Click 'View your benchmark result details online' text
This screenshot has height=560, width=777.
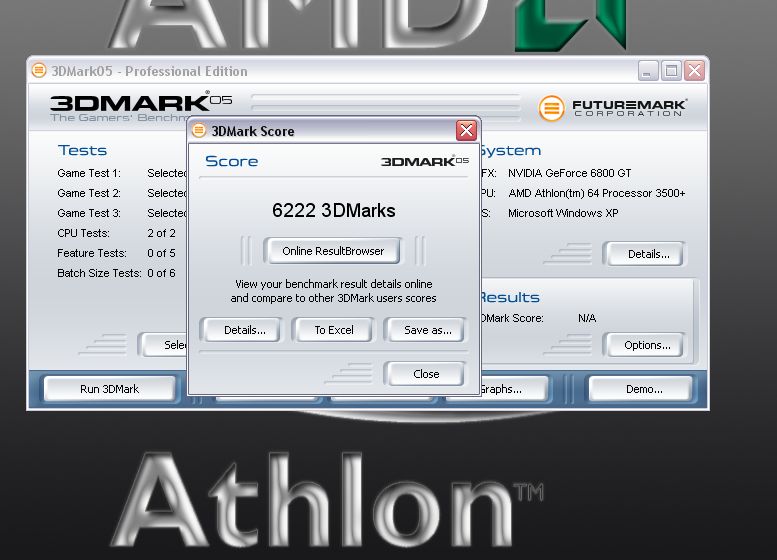point(333,284)
